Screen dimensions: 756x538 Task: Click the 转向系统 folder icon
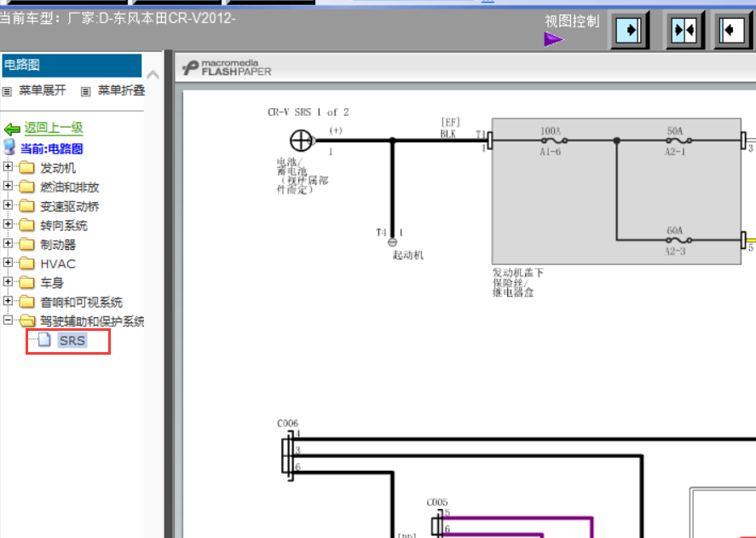pyautogui.click(x=26, y=225)
